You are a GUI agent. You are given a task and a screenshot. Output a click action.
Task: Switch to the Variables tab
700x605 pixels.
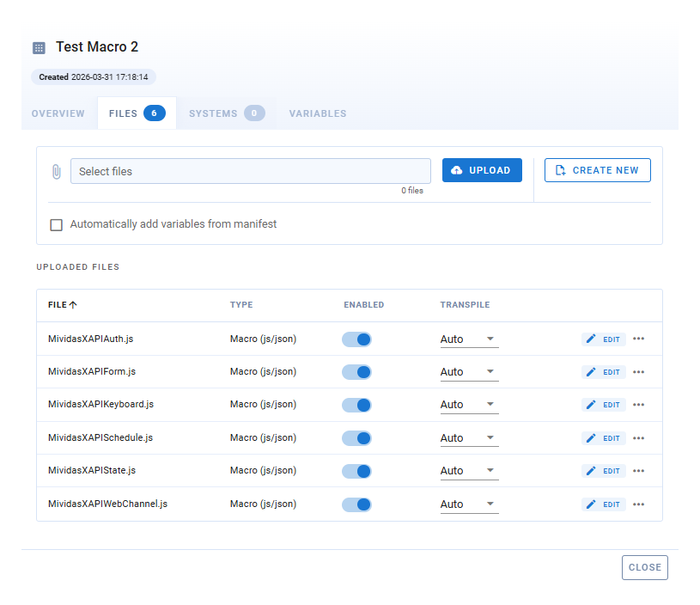click(x=318, y=113)
